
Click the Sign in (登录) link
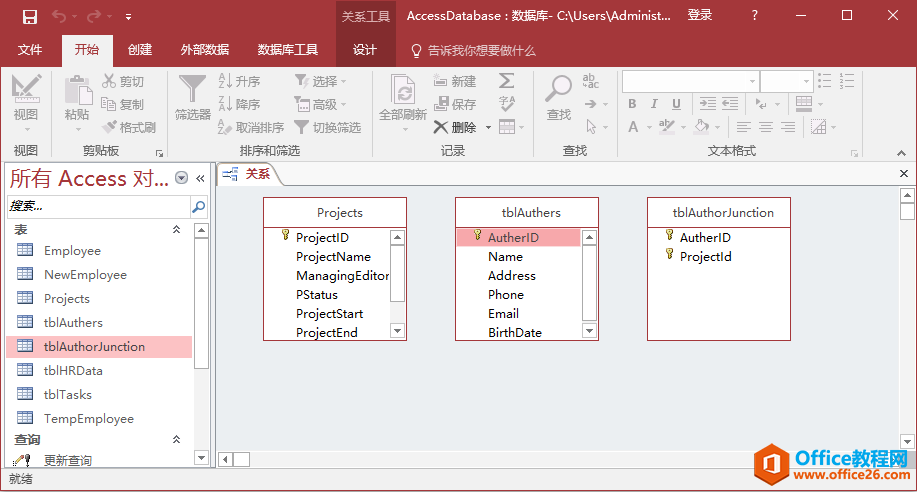pos(700,16)
